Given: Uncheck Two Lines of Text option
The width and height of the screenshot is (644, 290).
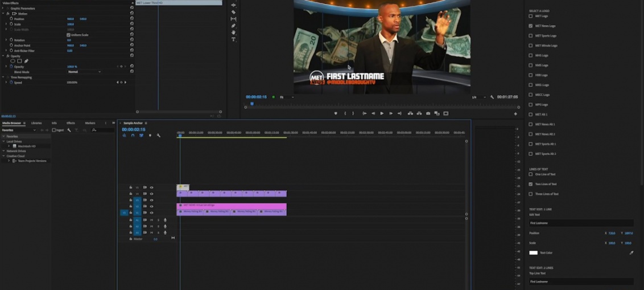Looking at the screenshot, I should click(531, 184).
